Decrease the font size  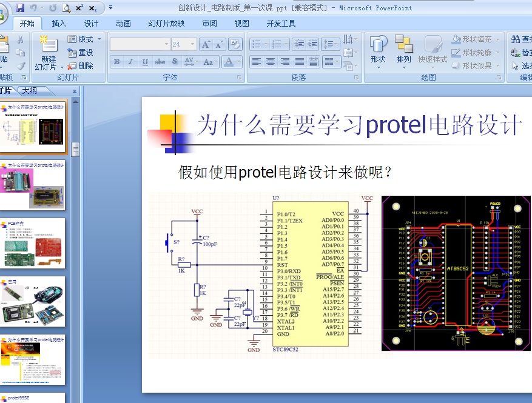pyautogui.click(x=219, y=44)
